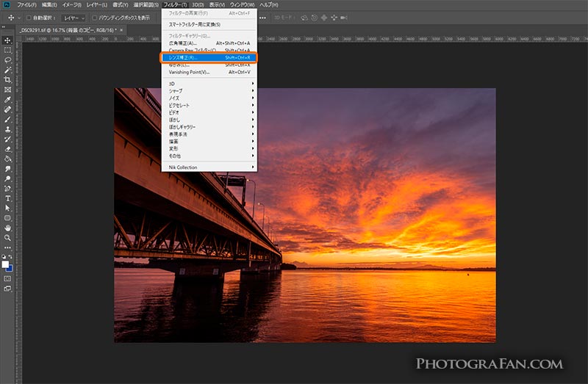Open the ヘルプ(H) menu
Viewport: 588px width, 384px height.
269,5
